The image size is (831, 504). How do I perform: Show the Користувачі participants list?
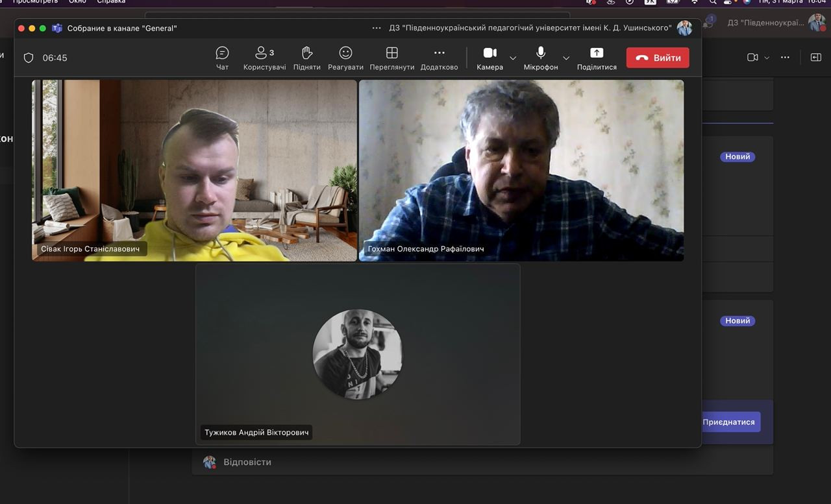pos(264,58)
